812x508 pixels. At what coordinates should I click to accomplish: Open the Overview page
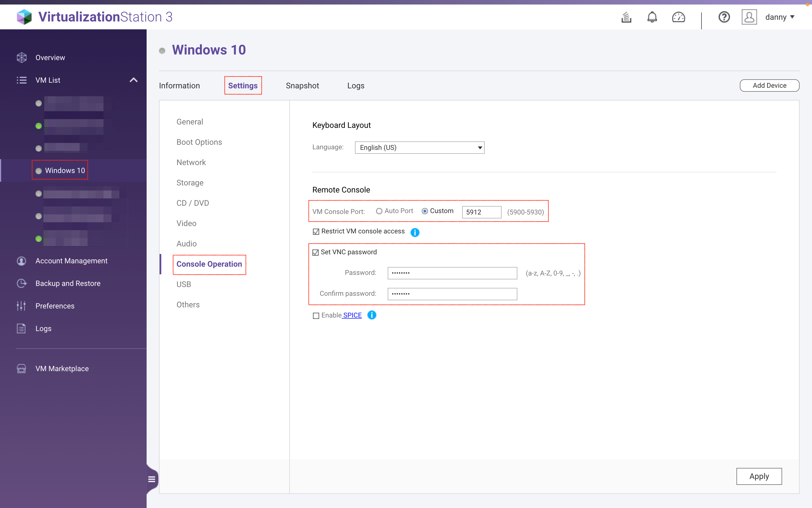[50, 58]
